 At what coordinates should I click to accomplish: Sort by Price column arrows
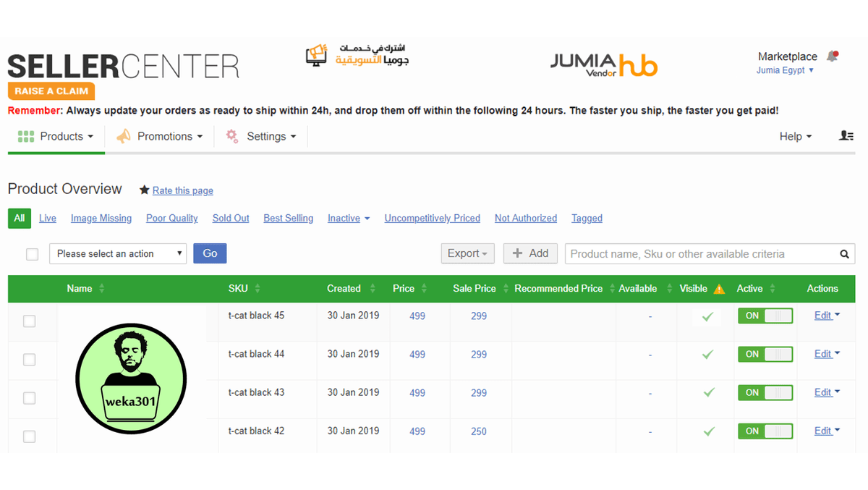click(424, 288)
